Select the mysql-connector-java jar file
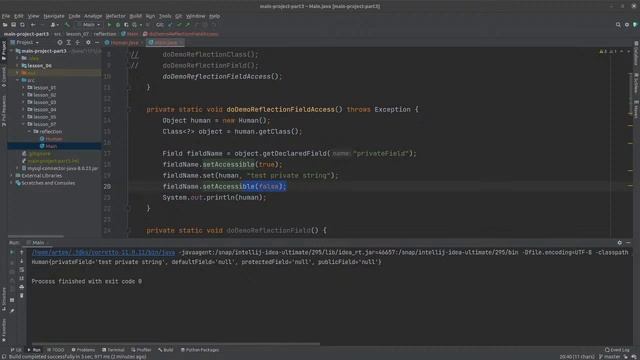The image size is (640, 360). click(x=62, y=168)
